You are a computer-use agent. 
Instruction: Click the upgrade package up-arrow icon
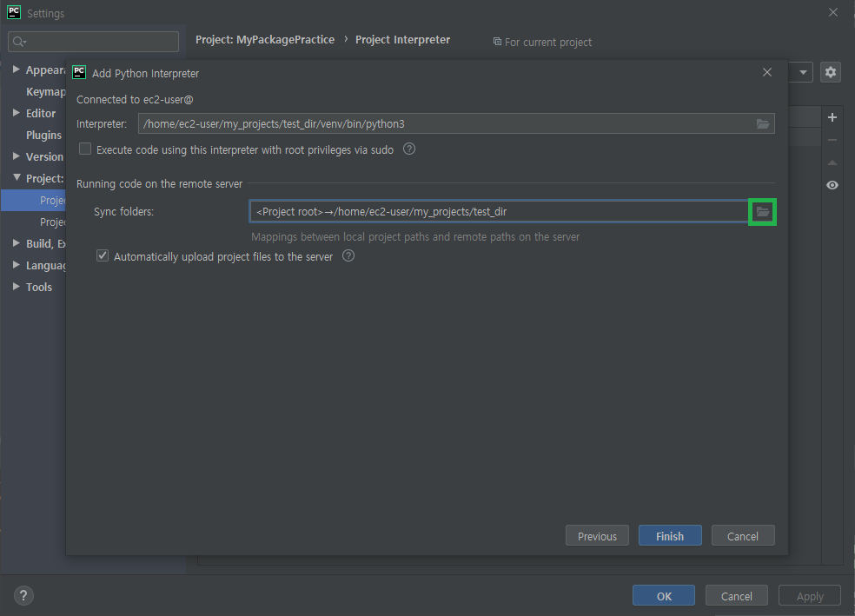coord(832,162)
